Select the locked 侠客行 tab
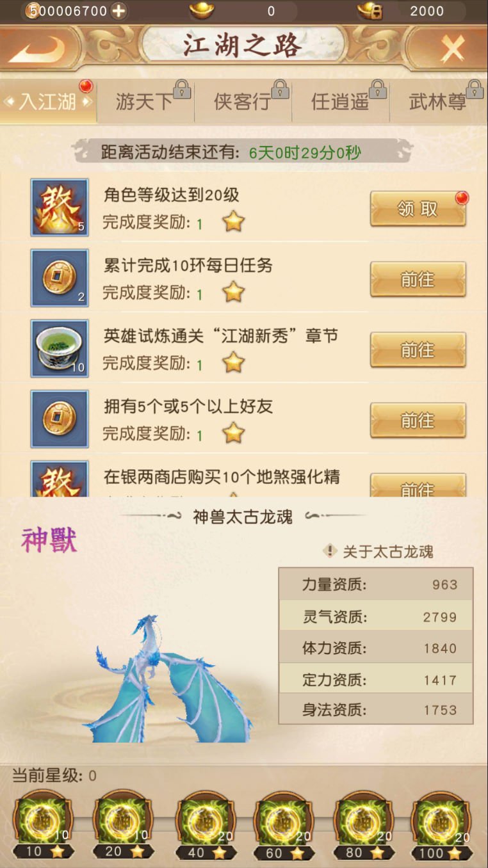This screenshot has height=868, width=488. (x=243, y=102)
